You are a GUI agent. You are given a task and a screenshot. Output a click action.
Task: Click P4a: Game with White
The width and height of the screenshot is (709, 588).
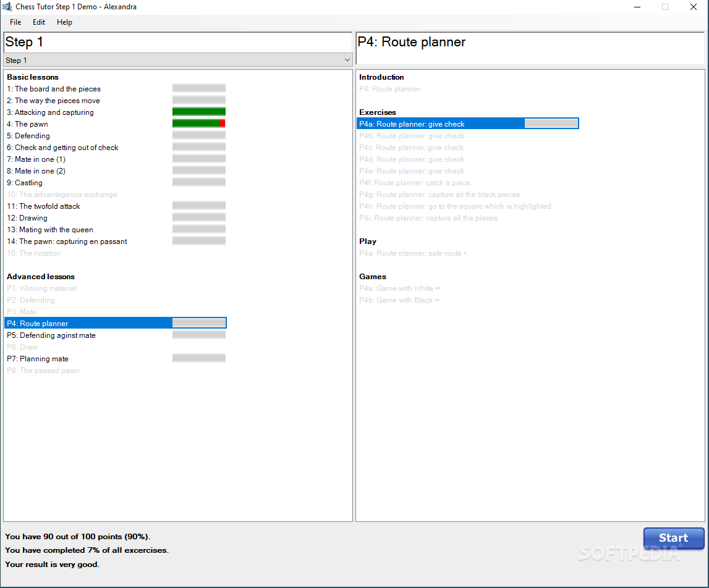click(399, 289)
